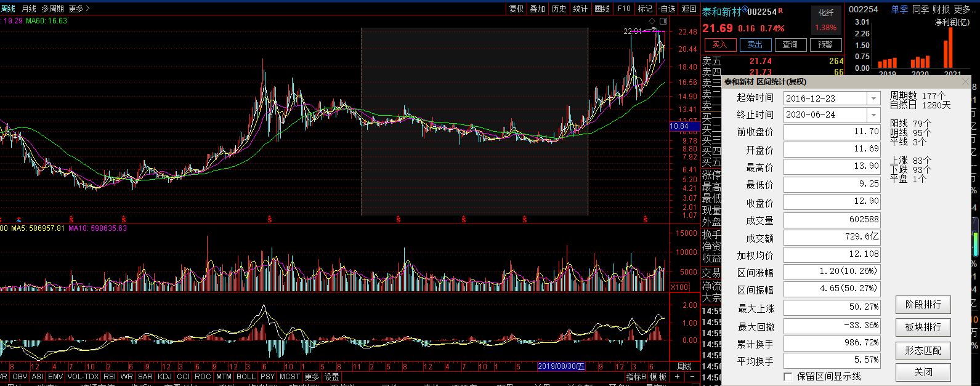Click the 历史 toolbar button
Viewport: 980px width, 386px height.
(x=559, y=9)
